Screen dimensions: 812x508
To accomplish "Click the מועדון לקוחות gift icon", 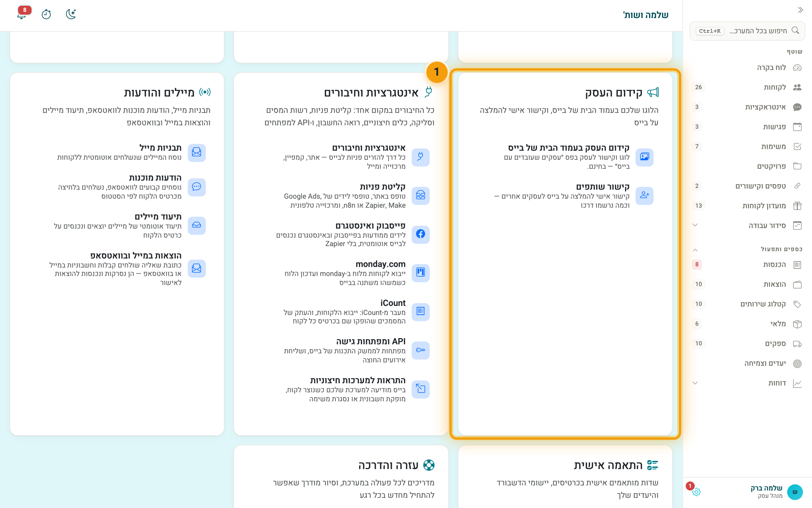I will [797, 206].
